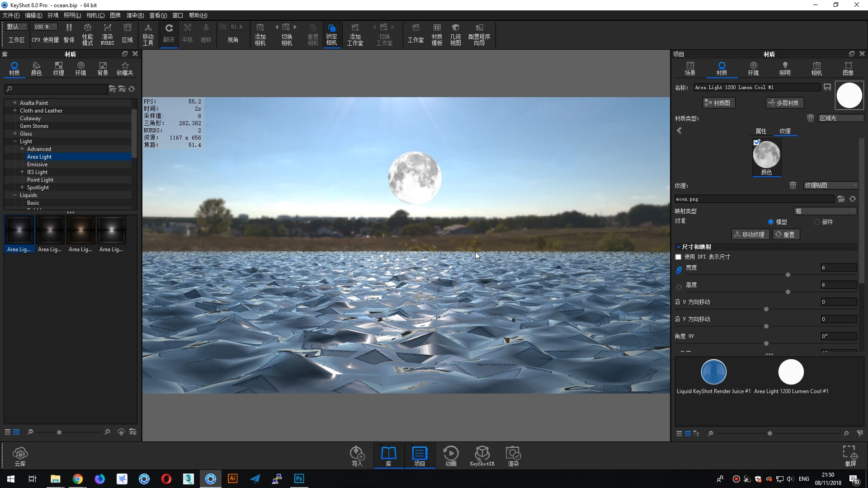Click the 移动纹理 button
868x488 pixels.
pyautogui.click(x=750, y=235)
